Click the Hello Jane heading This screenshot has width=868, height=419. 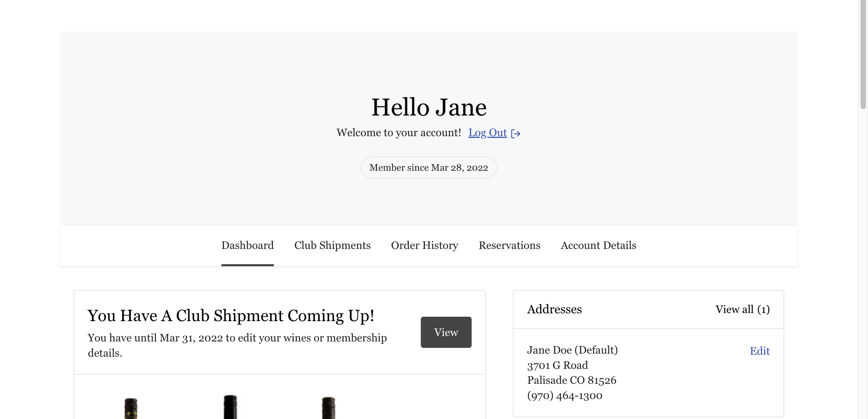(429, 107)
